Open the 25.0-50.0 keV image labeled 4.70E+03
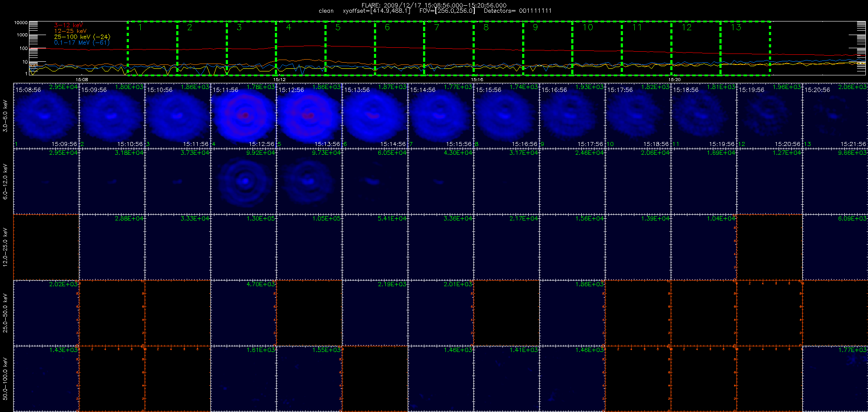The image size is (868, 412). [x=244, y=313]
